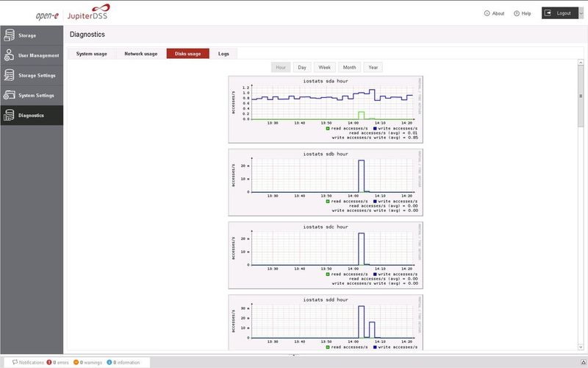Click the About info icon
Viewport: 588px width, 368px height.
click(487, 13)
